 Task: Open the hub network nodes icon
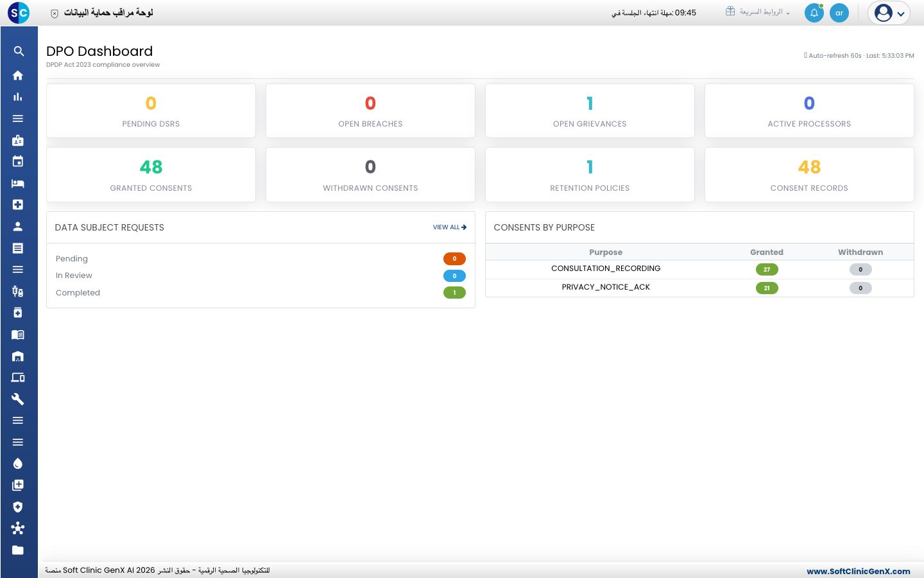click(x=18, y=528)
